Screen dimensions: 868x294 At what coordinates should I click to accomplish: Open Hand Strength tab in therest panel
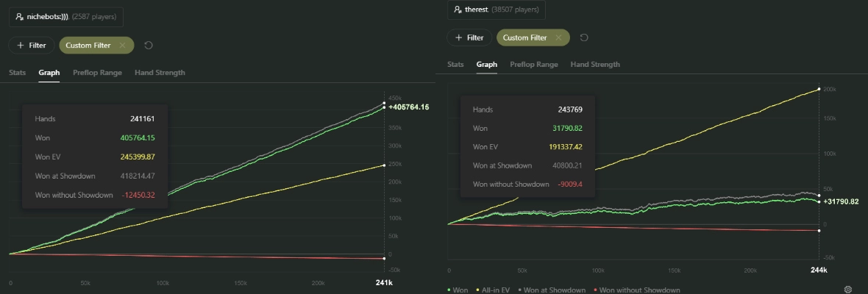click(595, 64)
